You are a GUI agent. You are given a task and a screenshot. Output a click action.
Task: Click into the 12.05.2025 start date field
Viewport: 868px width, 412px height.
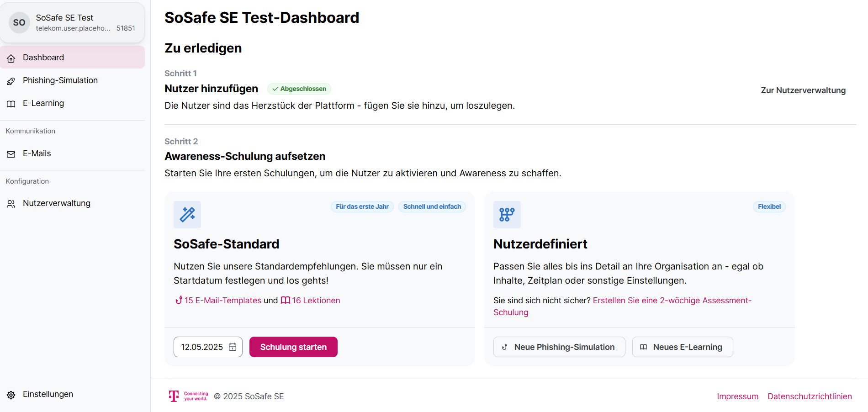coord(202,347)
